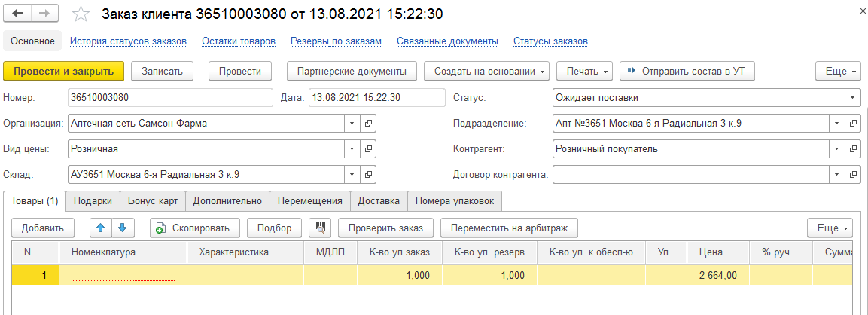Open the Печать dropdown menu
This screenshot has height=315, width=868.
point(584,72)
